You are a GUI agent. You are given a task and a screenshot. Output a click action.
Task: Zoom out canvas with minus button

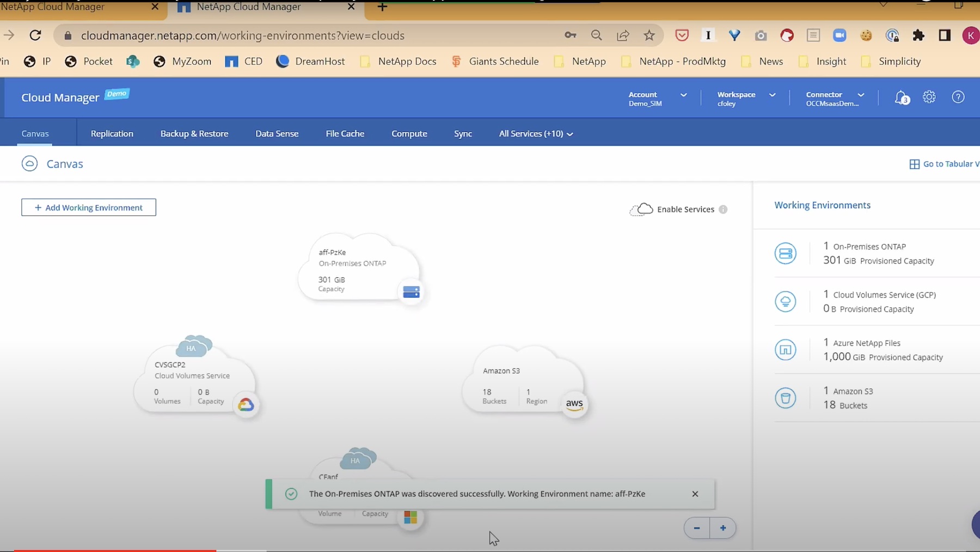(697, 528)
